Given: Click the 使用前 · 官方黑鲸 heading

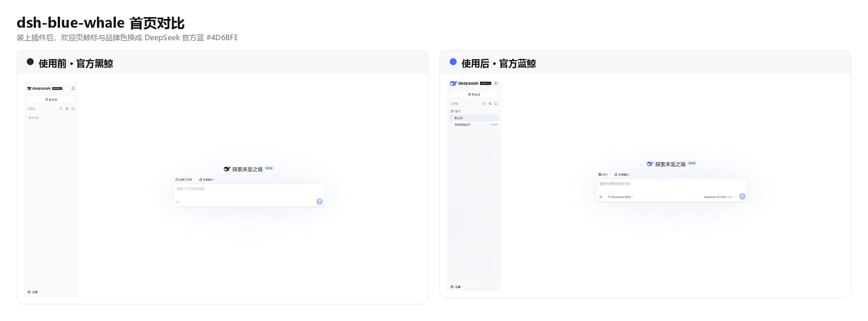Looking at the screenshot, I should tap(76, 64).
